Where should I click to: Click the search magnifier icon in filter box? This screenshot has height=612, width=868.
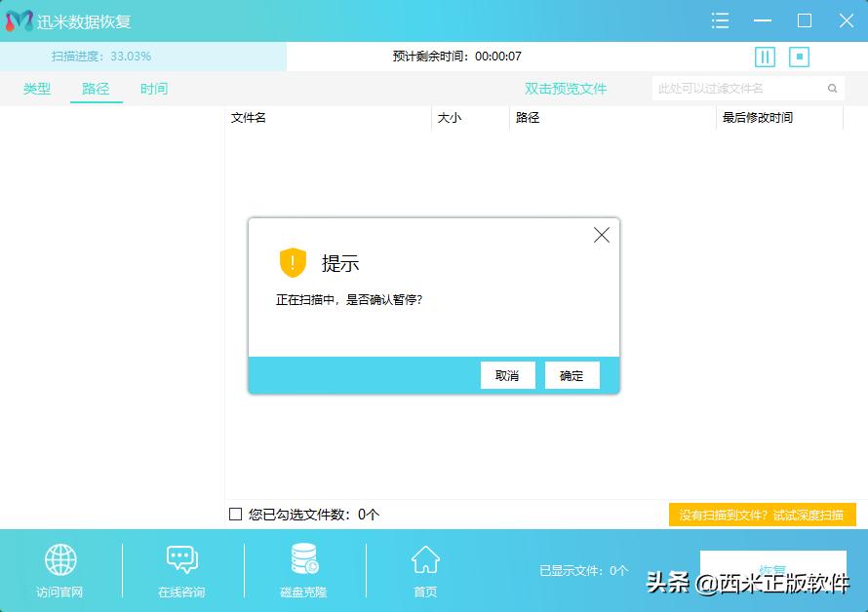pyautogui.click(x=832, y=89)
